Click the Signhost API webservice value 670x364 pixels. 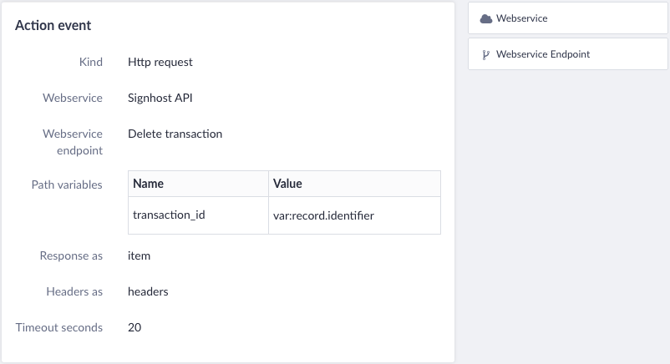160,98
